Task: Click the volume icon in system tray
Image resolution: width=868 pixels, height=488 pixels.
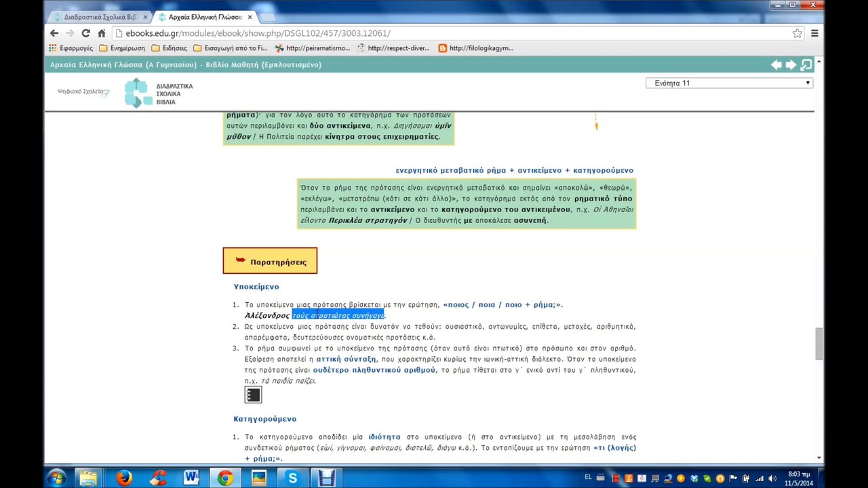Action: coord(772,479)
